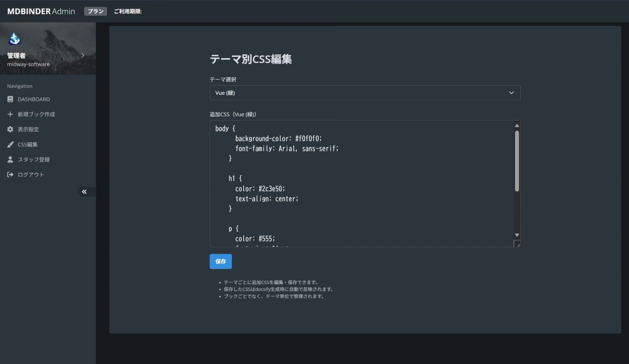Click the color: #2c3e50 line

[260, 188]
